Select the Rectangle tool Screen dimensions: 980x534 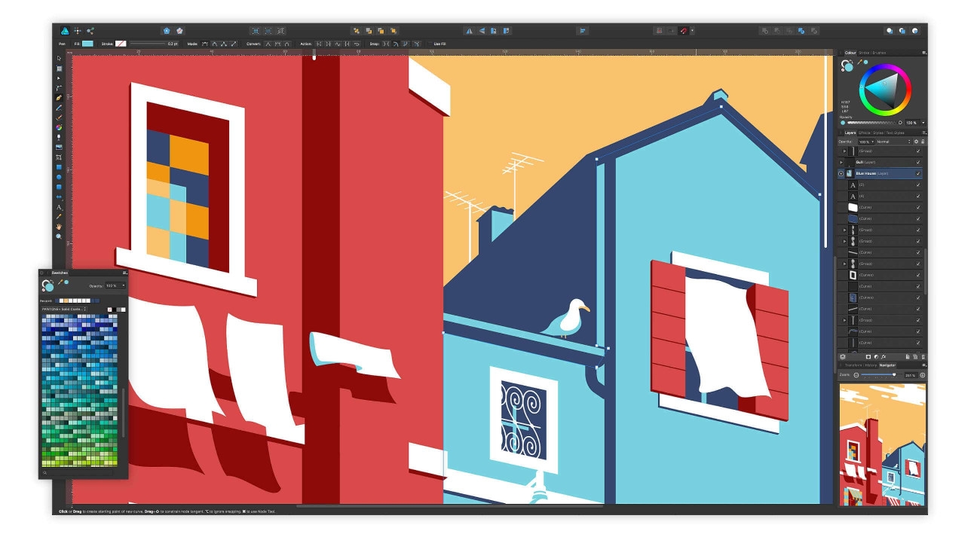60,166
